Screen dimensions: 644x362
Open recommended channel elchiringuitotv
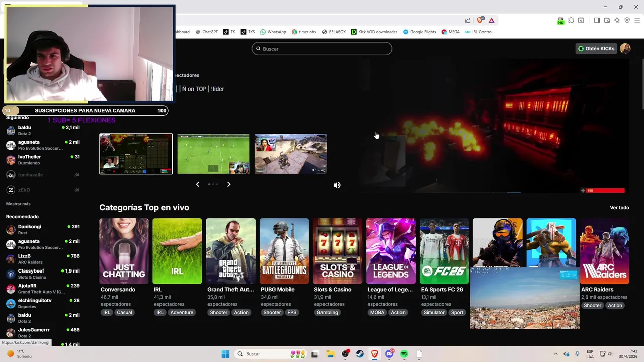click(43, 303)
